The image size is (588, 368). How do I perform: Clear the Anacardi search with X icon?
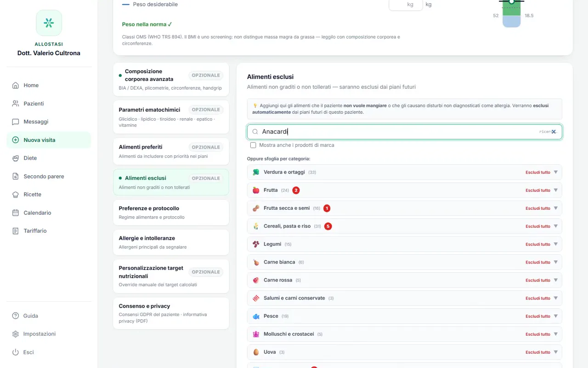pyautogui.click(x=554, y=132)
